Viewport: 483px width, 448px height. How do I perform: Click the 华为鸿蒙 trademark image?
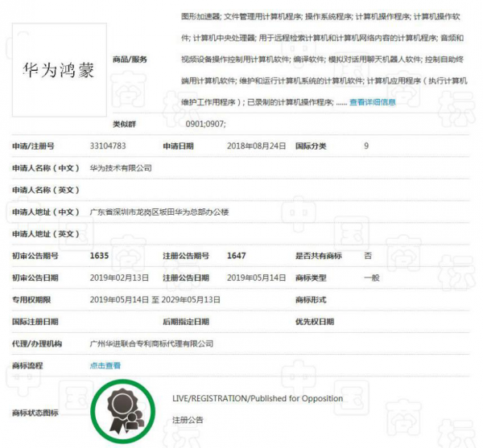click(x=59, y=70)
